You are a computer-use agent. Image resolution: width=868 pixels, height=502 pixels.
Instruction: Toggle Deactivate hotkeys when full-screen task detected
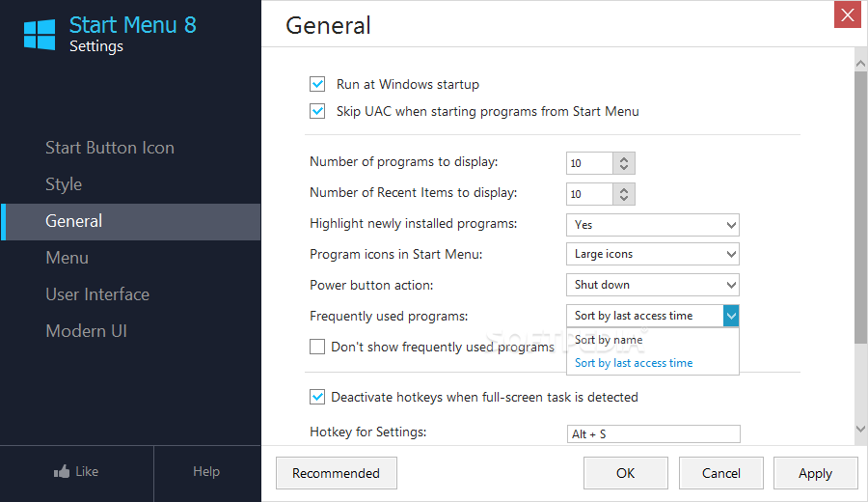[x=317, y=398]
